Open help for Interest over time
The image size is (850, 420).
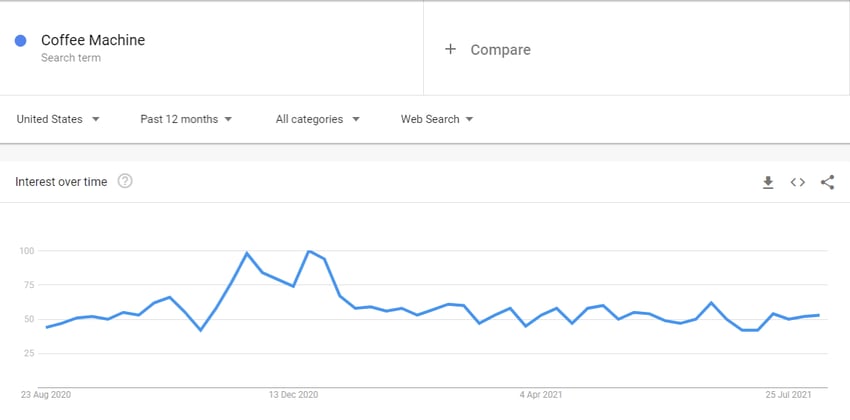pyautogui.click(x=125, y=181)
